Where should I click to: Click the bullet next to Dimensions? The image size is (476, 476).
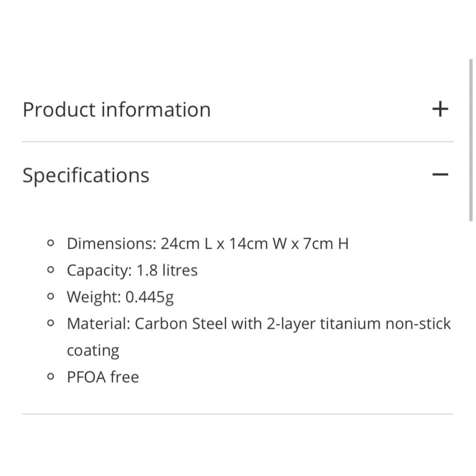51,244
